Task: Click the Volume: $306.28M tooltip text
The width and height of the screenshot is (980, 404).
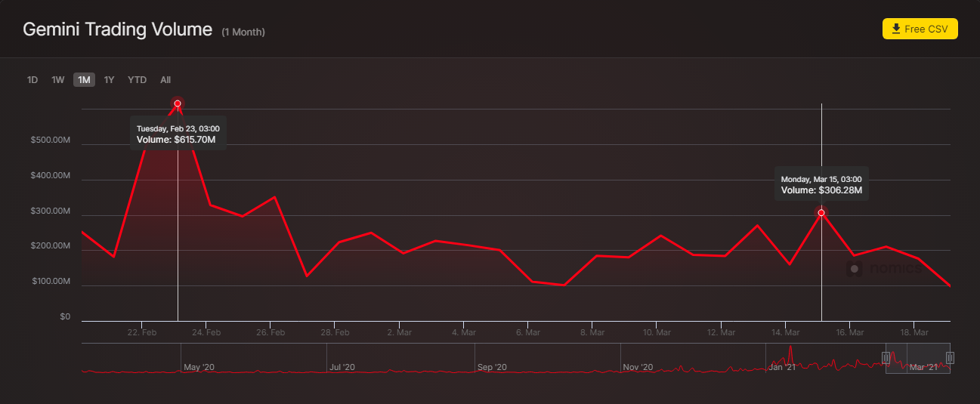Action: (821, 190)
